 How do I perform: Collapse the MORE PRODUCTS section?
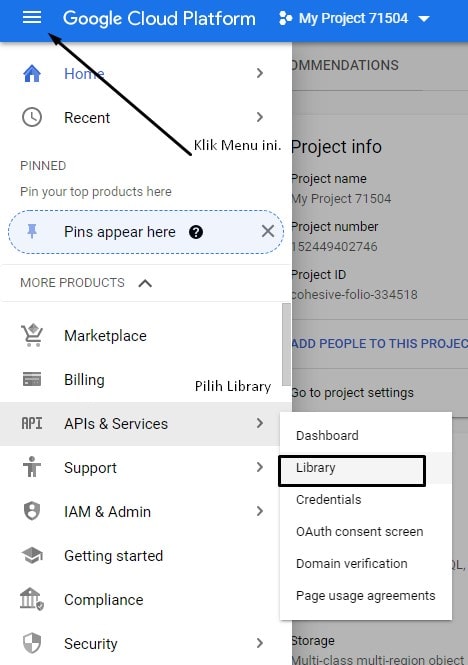click(145, 283)
